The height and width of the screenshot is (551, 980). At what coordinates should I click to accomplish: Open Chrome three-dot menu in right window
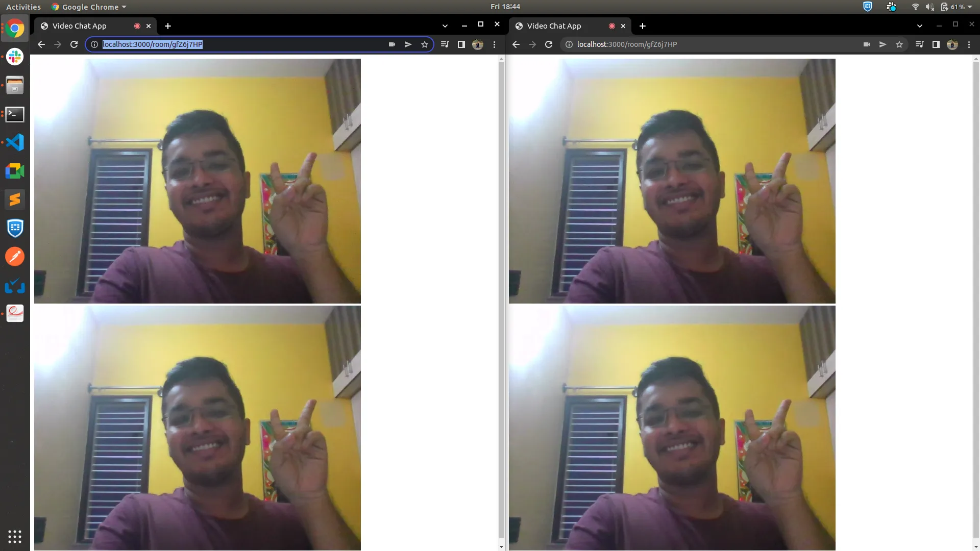click(969, 44)
